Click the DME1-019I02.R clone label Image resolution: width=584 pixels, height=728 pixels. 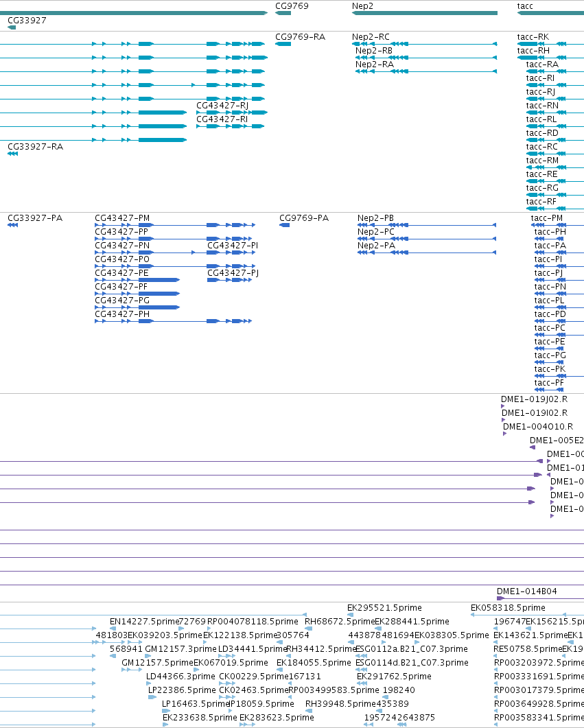(535, 413)
